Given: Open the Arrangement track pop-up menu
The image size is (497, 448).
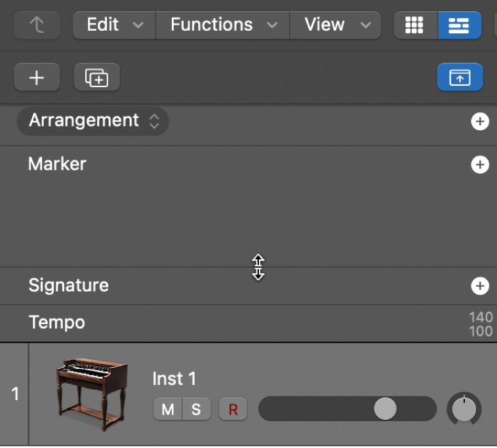Looking at the screenshot, I should 92,121.
